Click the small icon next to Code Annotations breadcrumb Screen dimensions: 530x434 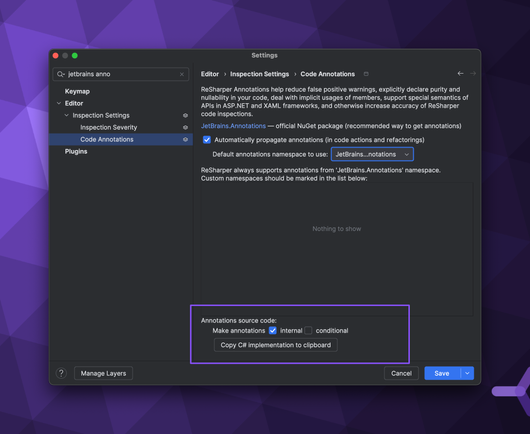(x=366, y=74)
